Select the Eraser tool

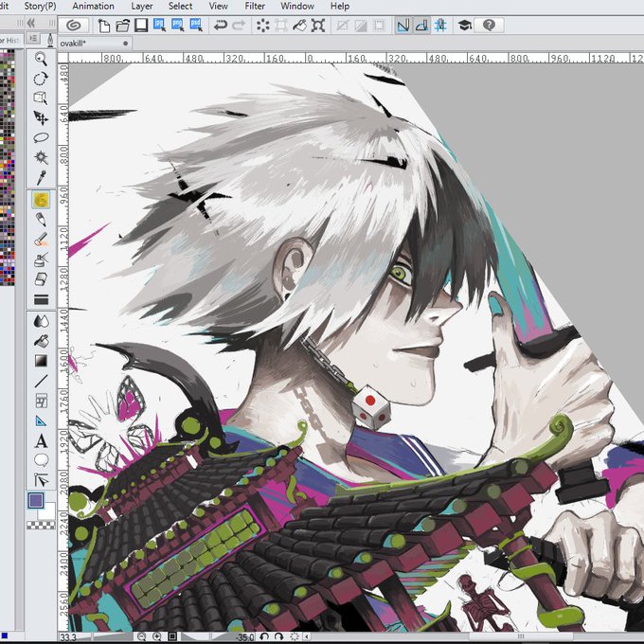(x=41, y=279)
